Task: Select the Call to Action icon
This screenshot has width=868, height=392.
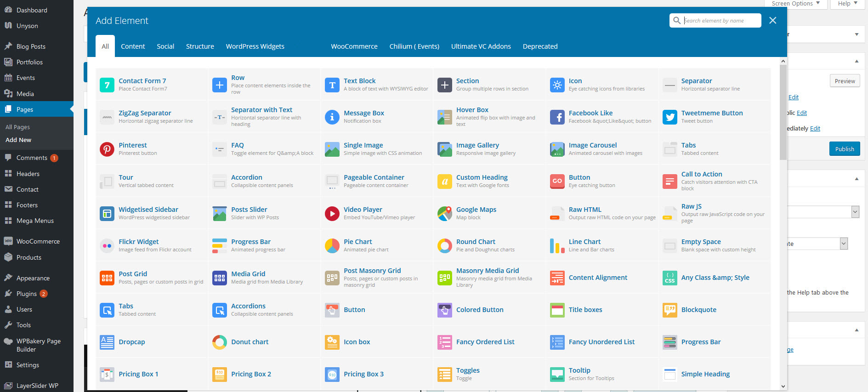Action: click(x=670, y=182)
